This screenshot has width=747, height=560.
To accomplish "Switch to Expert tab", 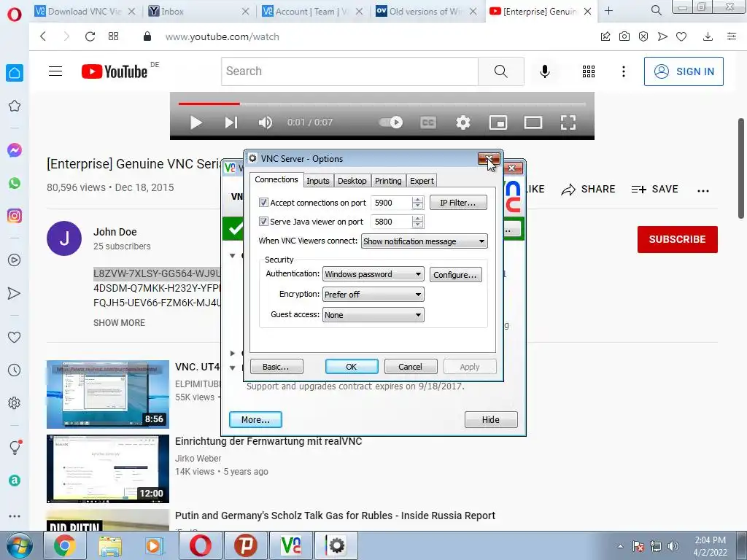I will [x=422, y=181].
